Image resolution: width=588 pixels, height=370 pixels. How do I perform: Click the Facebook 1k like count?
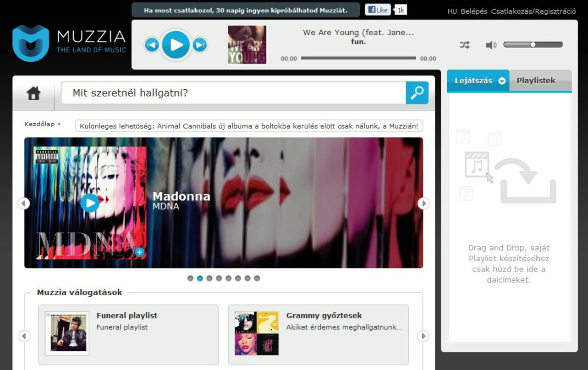coord(401,10)
